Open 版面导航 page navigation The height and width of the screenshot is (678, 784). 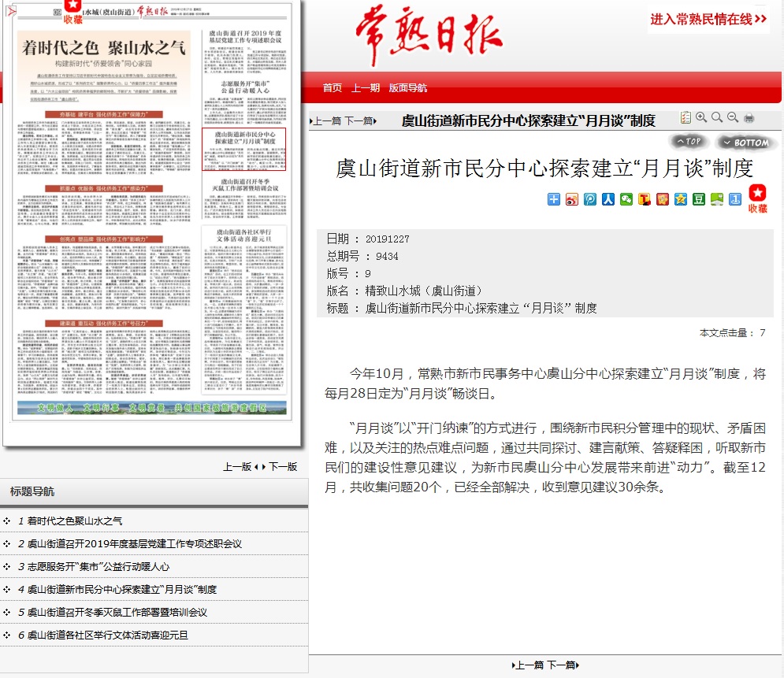408,88
